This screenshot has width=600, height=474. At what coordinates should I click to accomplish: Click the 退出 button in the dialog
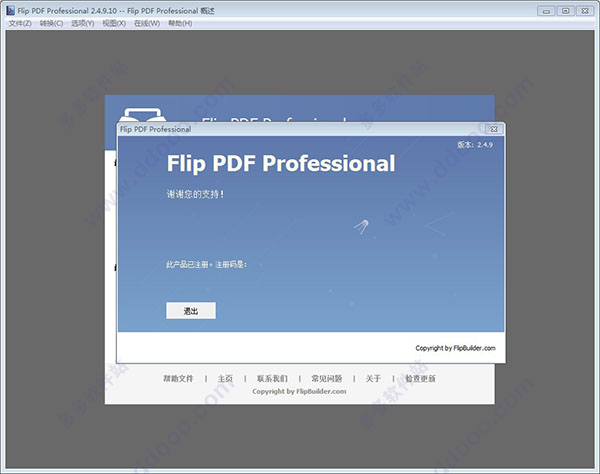191,311
